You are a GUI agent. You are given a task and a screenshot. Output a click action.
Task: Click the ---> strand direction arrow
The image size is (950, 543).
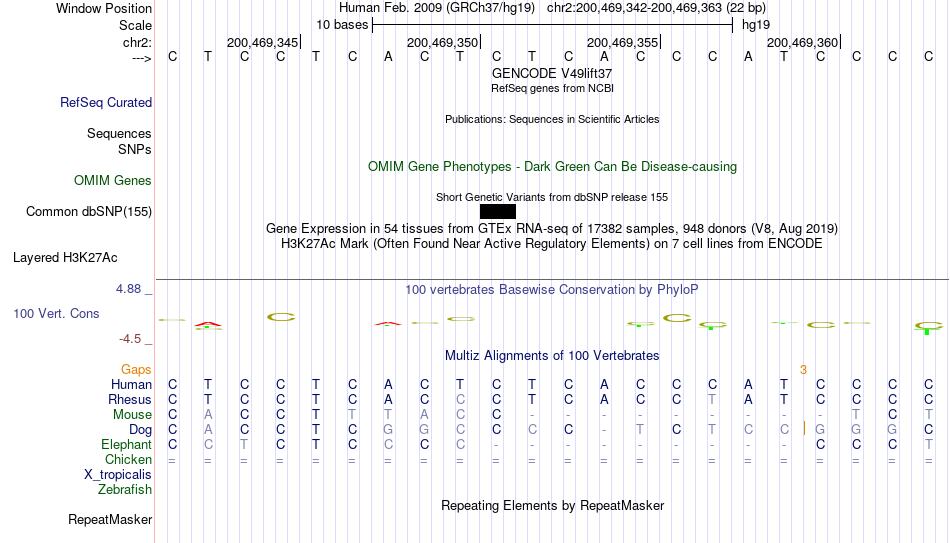(x=142, y=58)
